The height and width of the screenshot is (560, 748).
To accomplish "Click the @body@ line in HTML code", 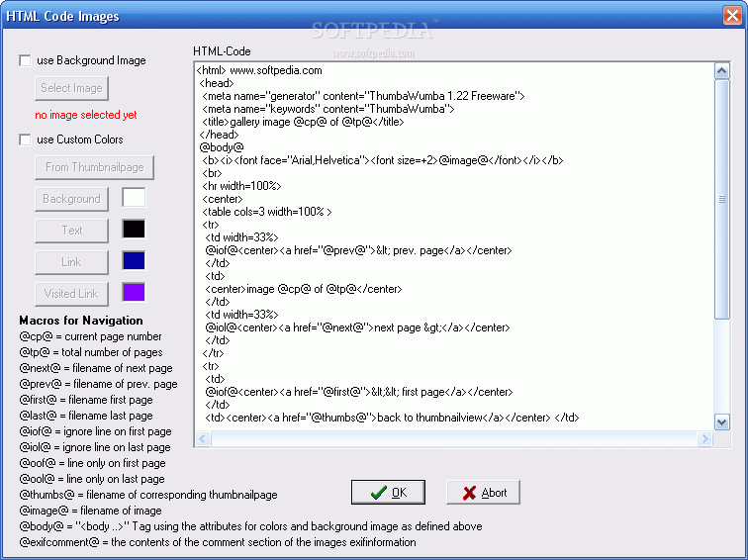I will [x=222, y=147].
